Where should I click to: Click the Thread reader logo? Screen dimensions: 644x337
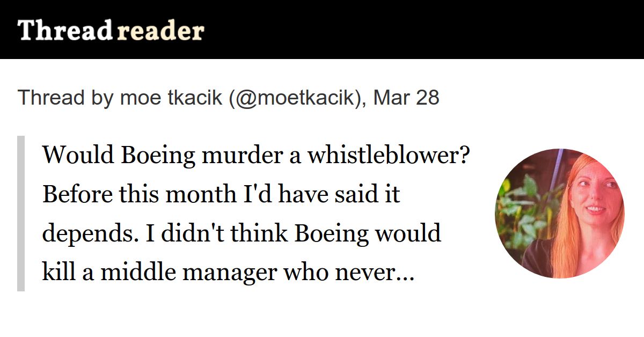tap(111, 31)
